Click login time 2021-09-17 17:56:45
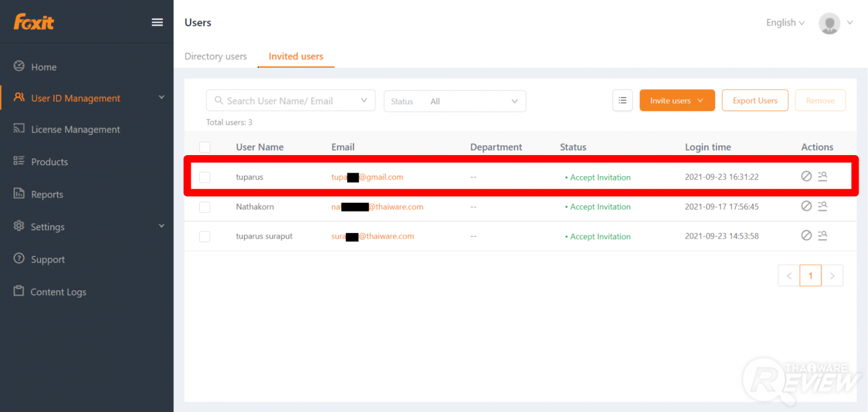Image resolution: width=868 pixels, height=412 pixels. (x=722, y=207)
